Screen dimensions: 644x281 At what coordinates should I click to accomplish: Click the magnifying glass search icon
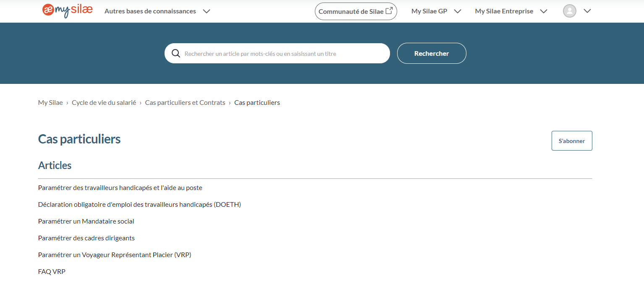point(175,53)
